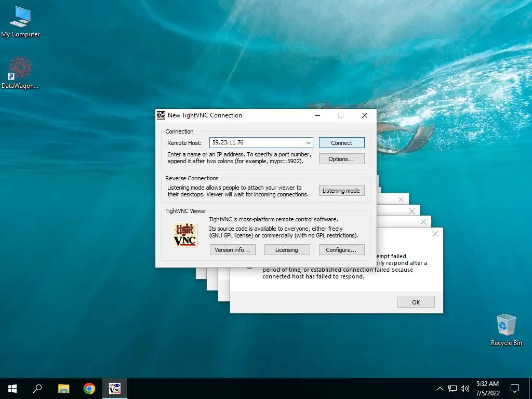The width and height of the screenshot is (532, 399).
Task: Open the Options... dialog button
Action: click(342, 159)
